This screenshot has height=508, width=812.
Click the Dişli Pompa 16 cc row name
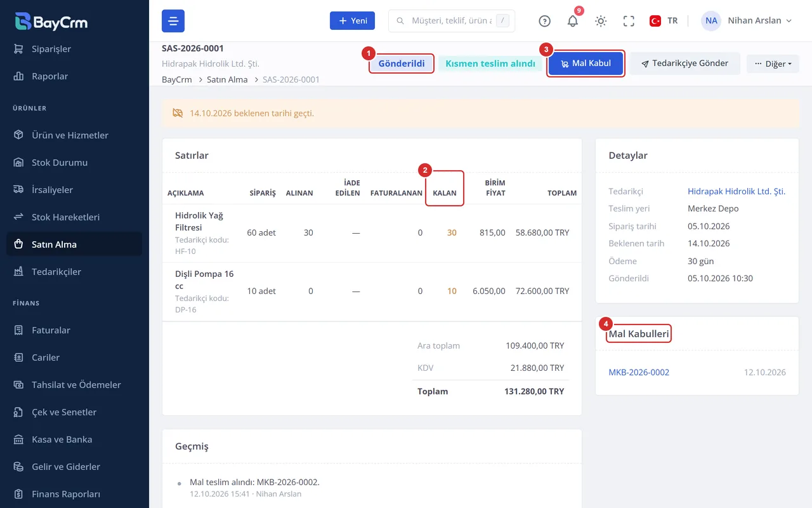(x=204, y=280)
